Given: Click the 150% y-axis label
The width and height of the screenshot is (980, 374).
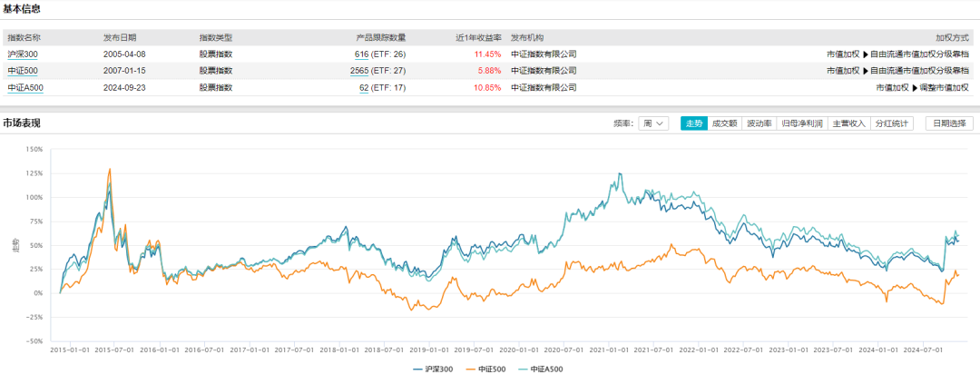Looking at the screenshot, I should point(34,150).
